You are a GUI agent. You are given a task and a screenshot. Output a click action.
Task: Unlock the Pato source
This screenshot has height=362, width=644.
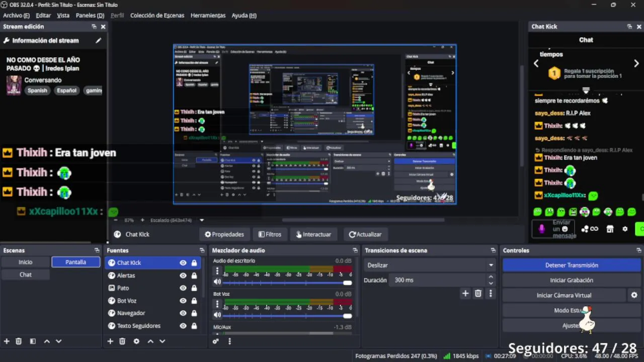194,288
